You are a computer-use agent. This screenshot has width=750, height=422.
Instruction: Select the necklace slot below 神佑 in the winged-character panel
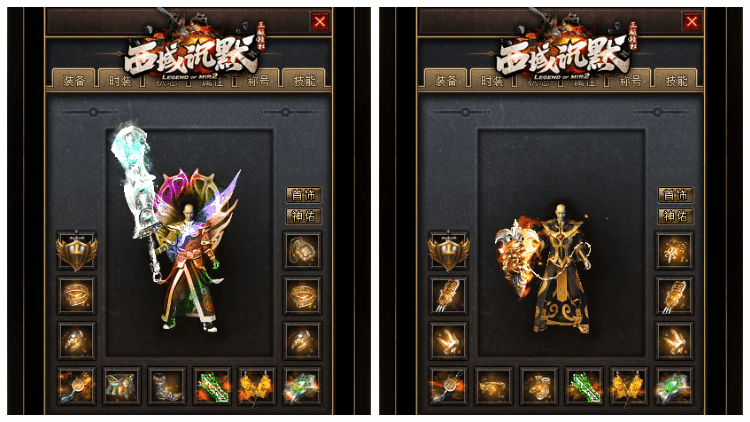coord(302,251)
